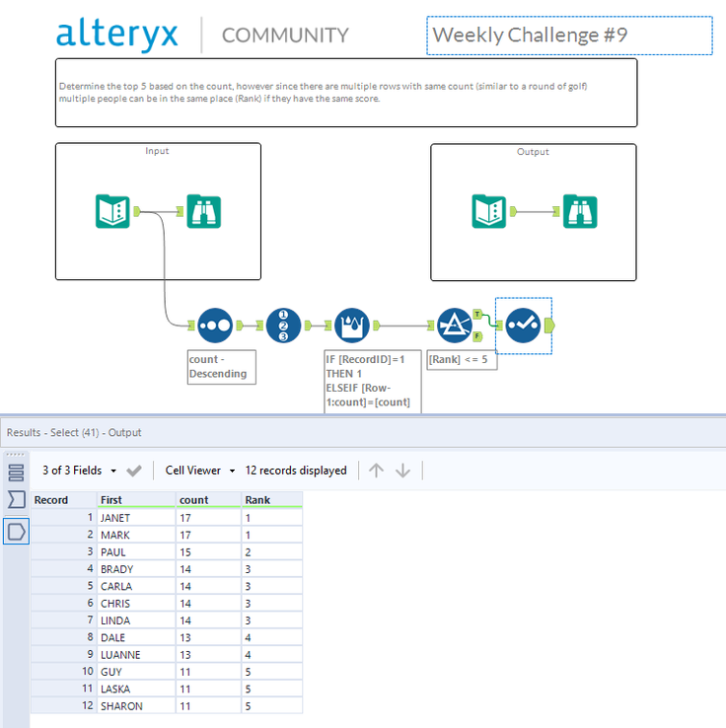Click the 'Record' column header

click(x=63, y=500)
